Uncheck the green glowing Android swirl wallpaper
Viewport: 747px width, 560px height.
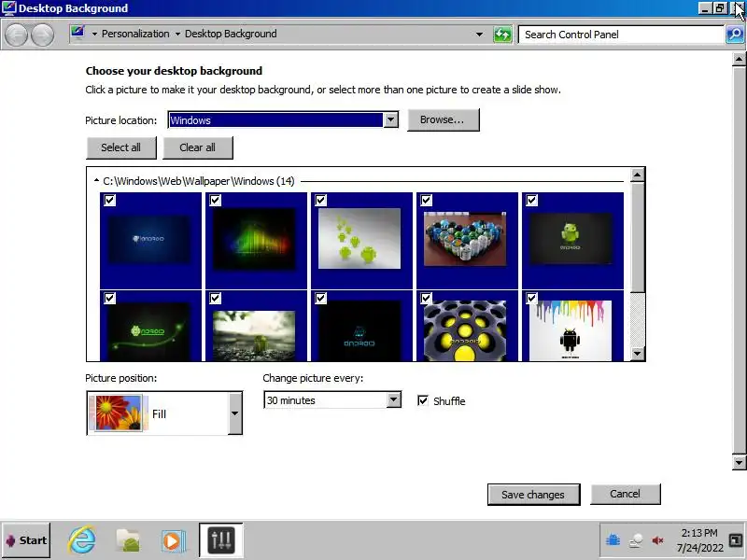pyautogui.click(x=109, y=298)
